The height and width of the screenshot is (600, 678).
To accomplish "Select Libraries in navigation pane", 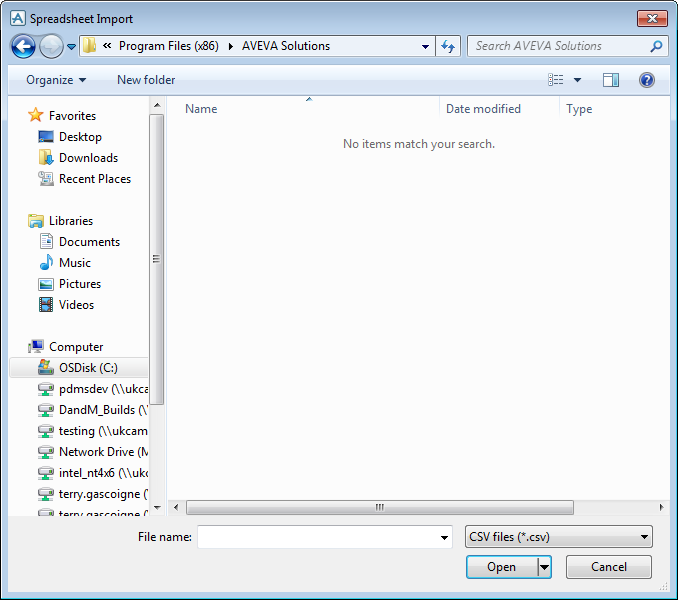I will [71, 221].
